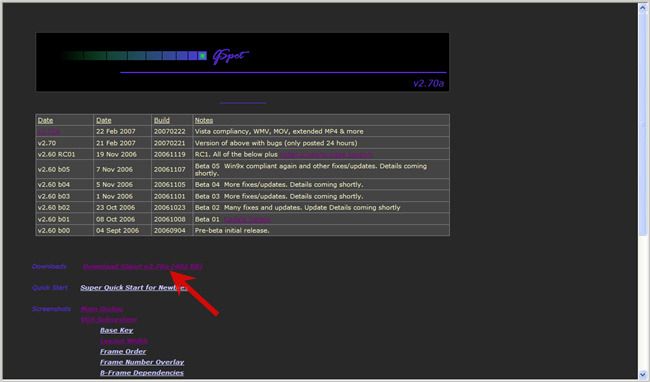Click the scrollbar down arrow
Viewport: 650px width, 382px height.
coord(643,374)
